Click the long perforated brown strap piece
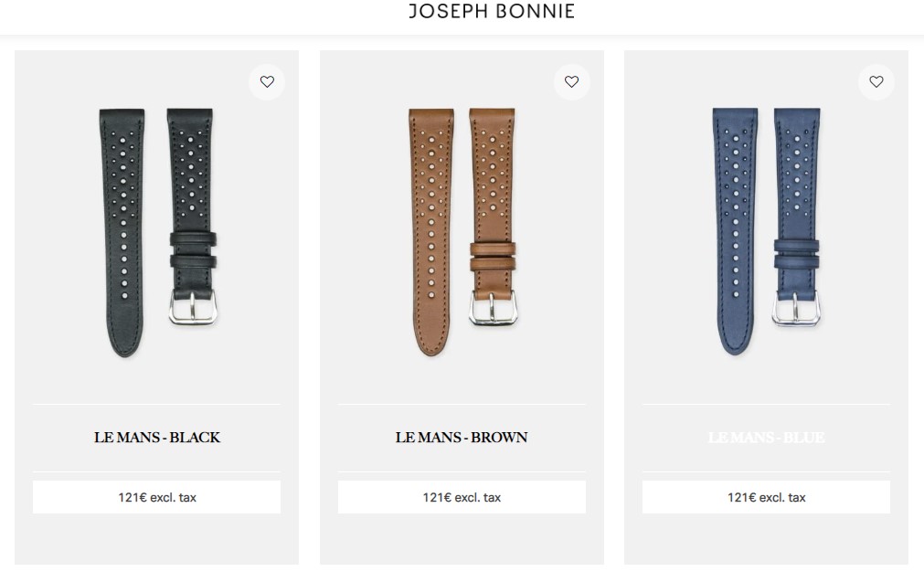This screenshot has height=582, width=924. pyautogui.click(x=430, y=232)
